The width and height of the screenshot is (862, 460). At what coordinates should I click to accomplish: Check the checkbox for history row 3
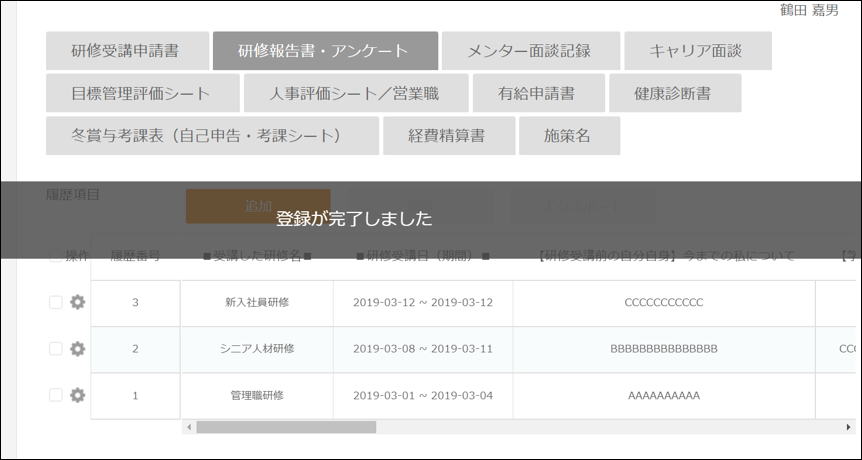click(x=56, y=303)
